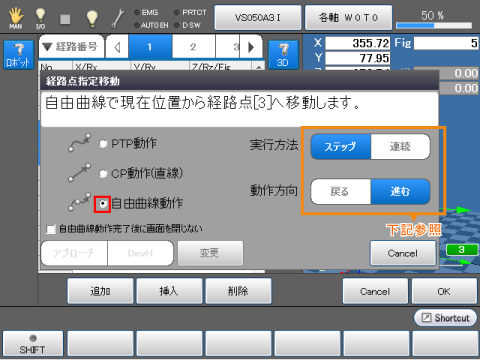Click the yellow light bulb icon

coord(92,18)
